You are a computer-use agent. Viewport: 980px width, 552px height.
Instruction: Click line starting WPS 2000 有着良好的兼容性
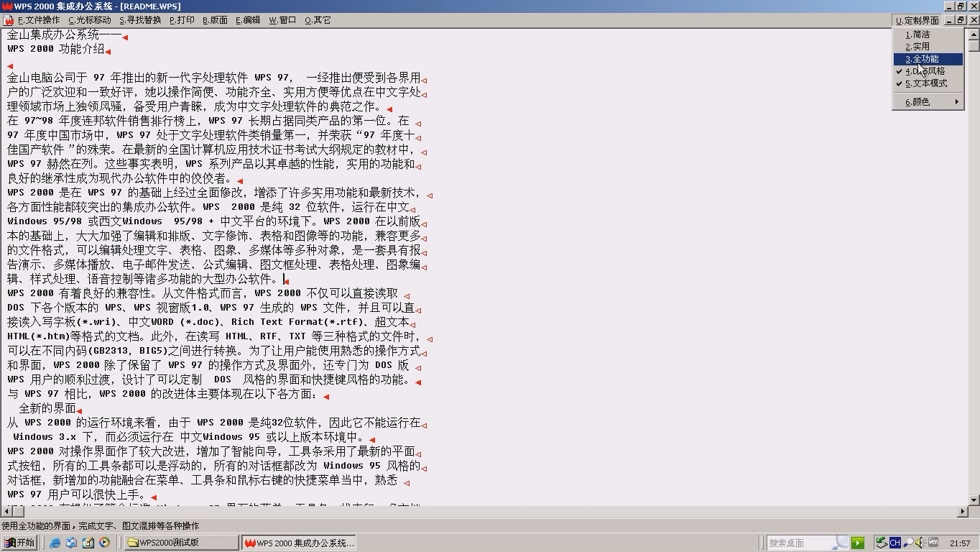tap(203, 293)
